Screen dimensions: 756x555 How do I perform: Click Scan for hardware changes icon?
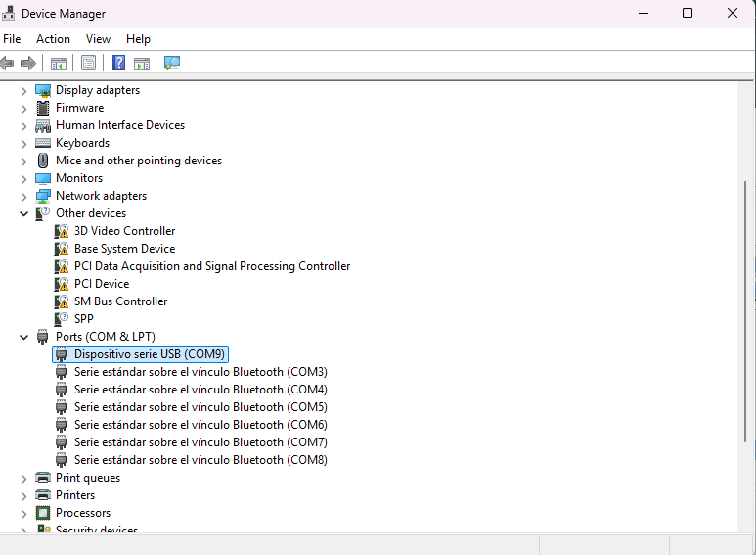[172, 64]
